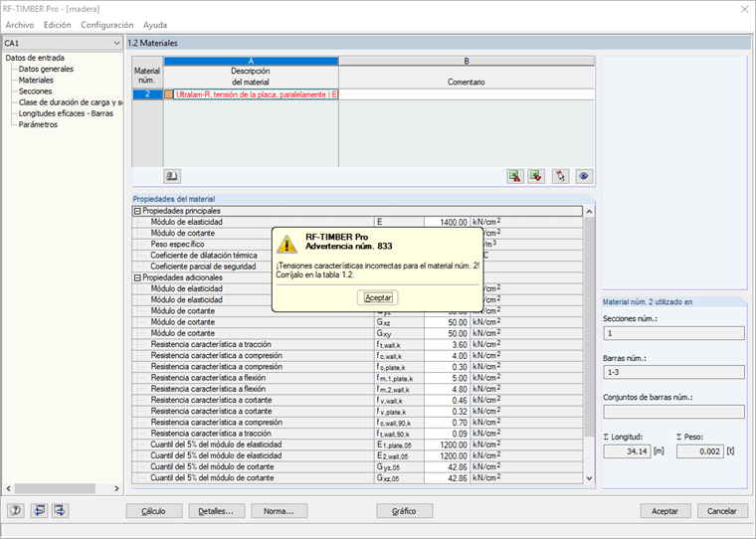Click the Excel import icon with green arrow

pos(536,176)
